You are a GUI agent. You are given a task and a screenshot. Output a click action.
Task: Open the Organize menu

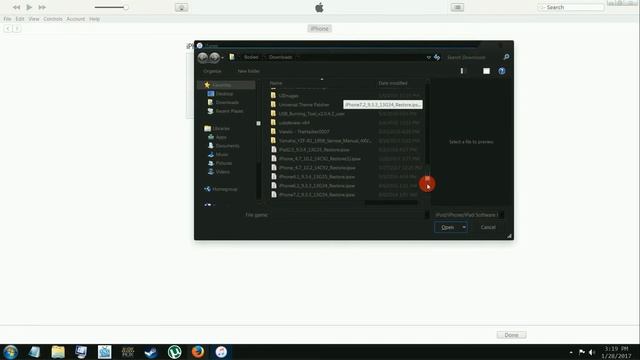coord(212,71)
